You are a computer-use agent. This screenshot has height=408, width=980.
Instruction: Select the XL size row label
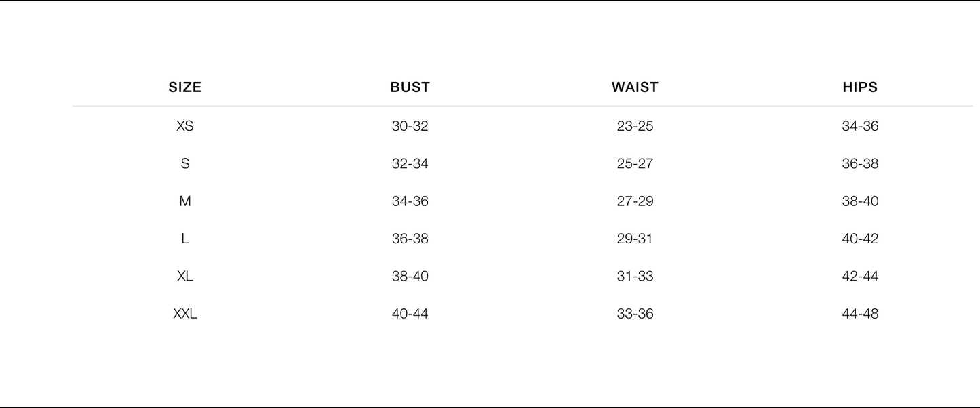(x=184, y=277)
